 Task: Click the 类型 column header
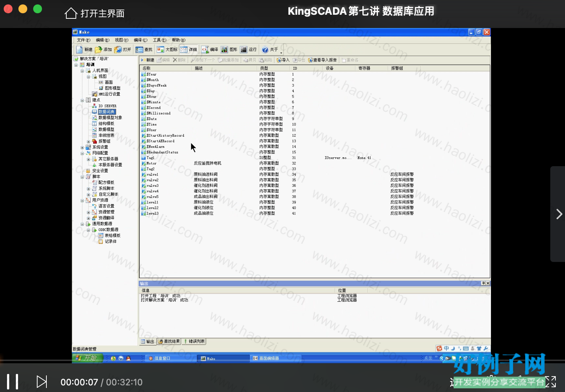click(274, 68)
